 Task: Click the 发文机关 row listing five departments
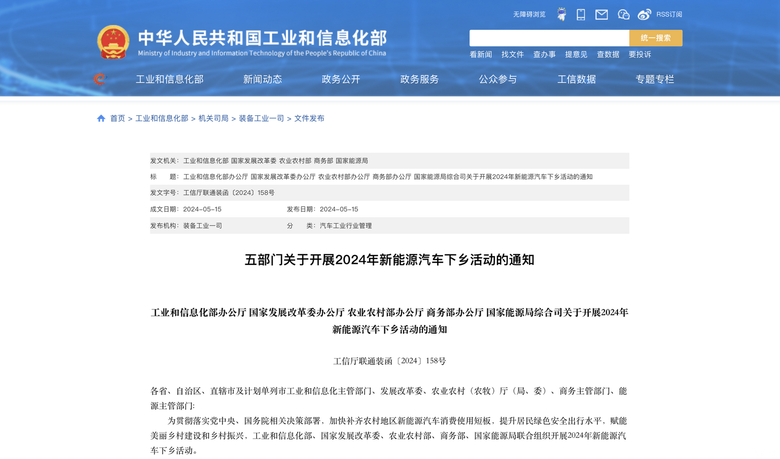click(x=390, y=161)
